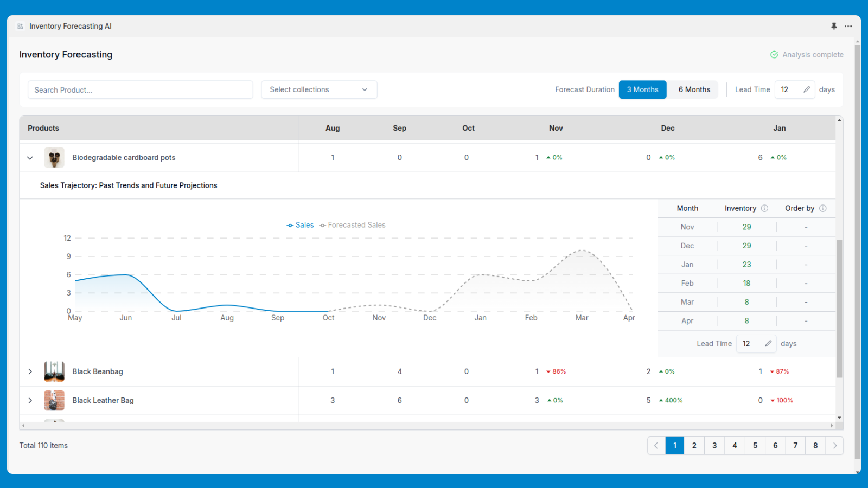The image size is (868, 488).
Task: Go to page 2 of results
Action: 694,446
